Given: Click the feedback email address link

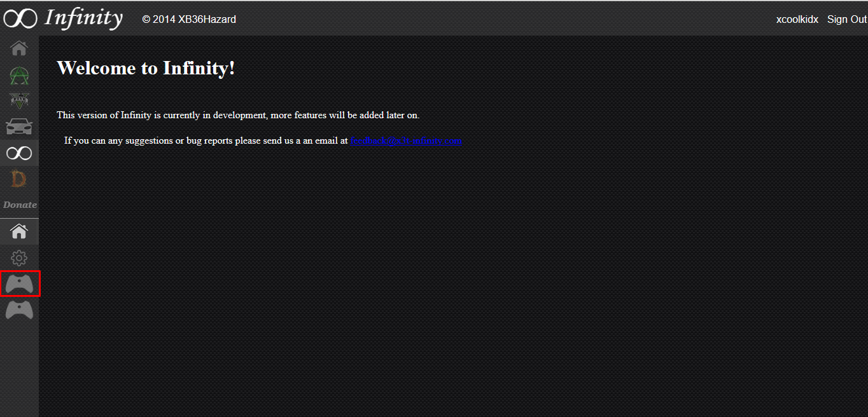Looking at the screenshot, I should 405,140.
